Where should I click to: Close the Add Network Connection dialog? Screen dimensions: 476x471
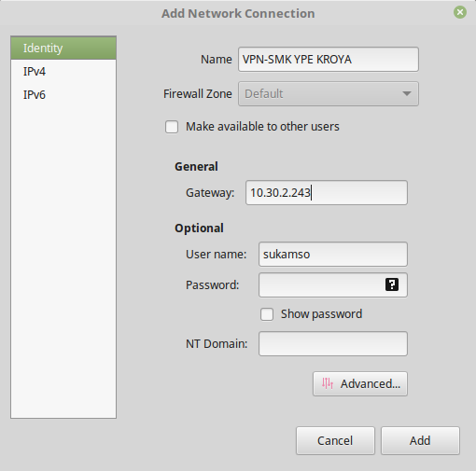coord(460,12)
